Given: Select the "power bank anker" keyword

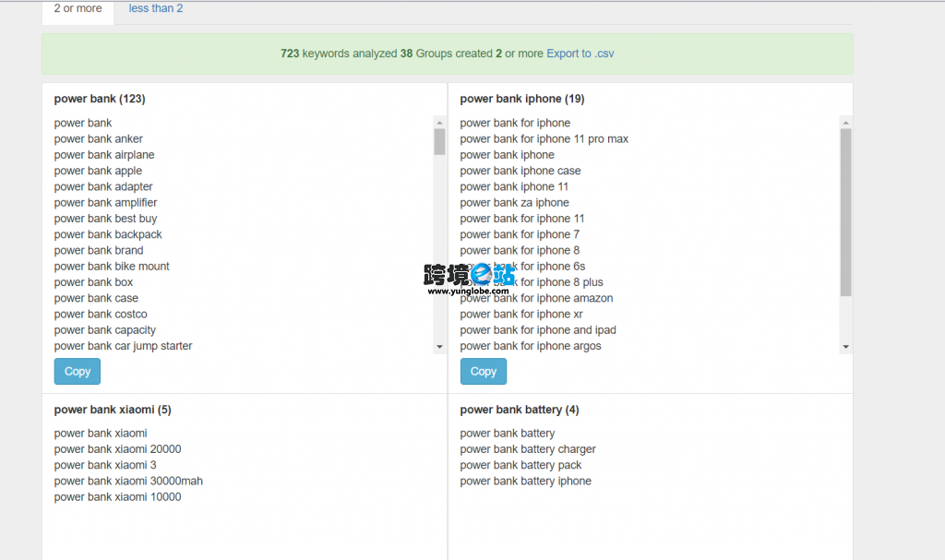Looking at the screenshot, I should 99,139.
